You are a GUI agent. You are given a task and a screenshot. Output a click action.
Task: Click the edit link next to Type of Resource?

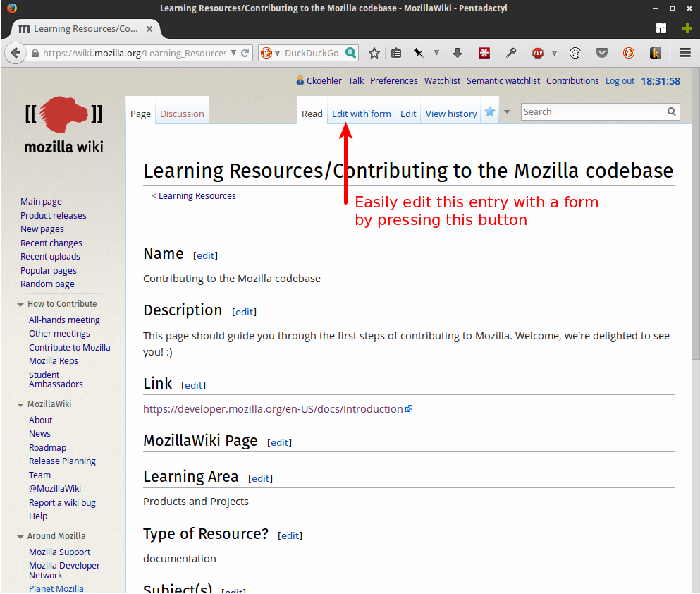290,535
